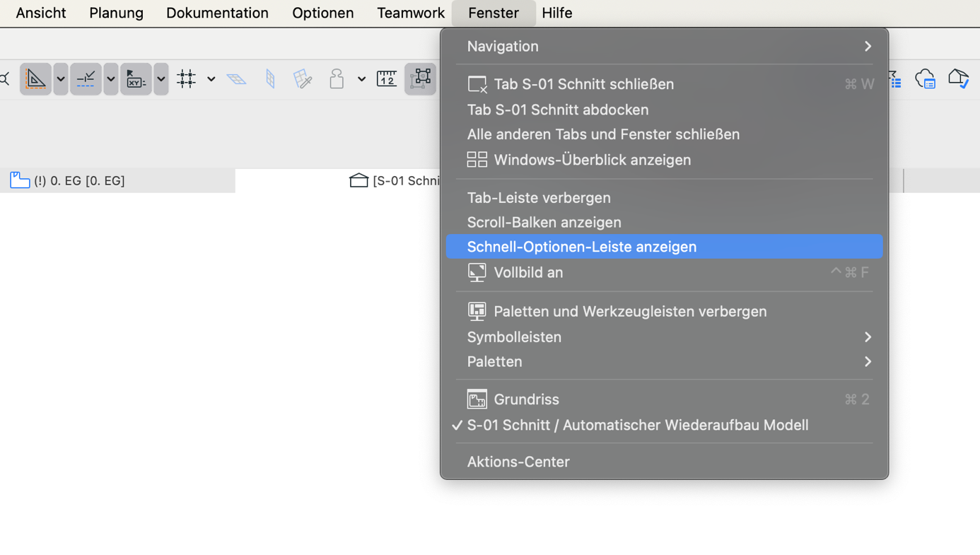Image resolution: width=980 pixels, height=555 pixels.
Task: Expand the Symbolleisten submenu
Action: [x=665, y=337]
